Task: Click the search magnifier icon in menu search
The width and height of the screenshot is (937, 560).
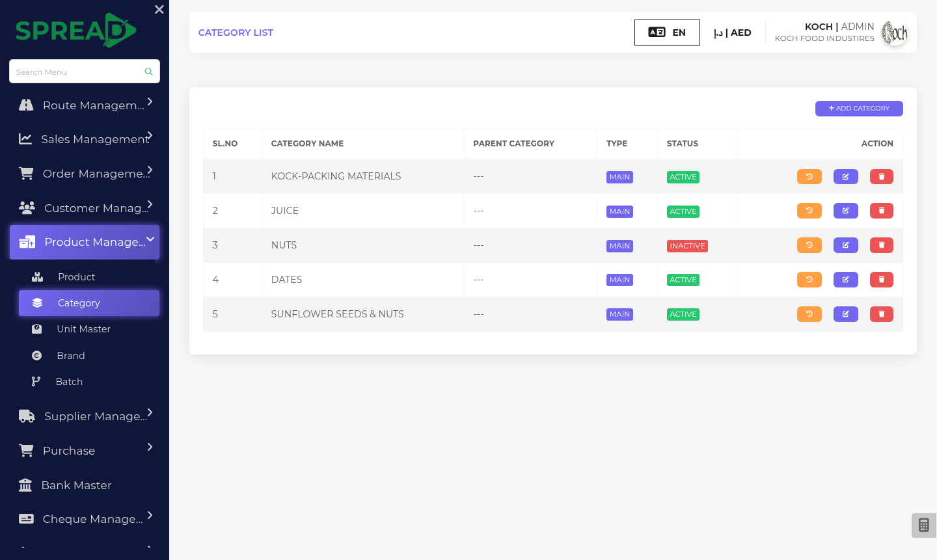Action: (148, 72)
